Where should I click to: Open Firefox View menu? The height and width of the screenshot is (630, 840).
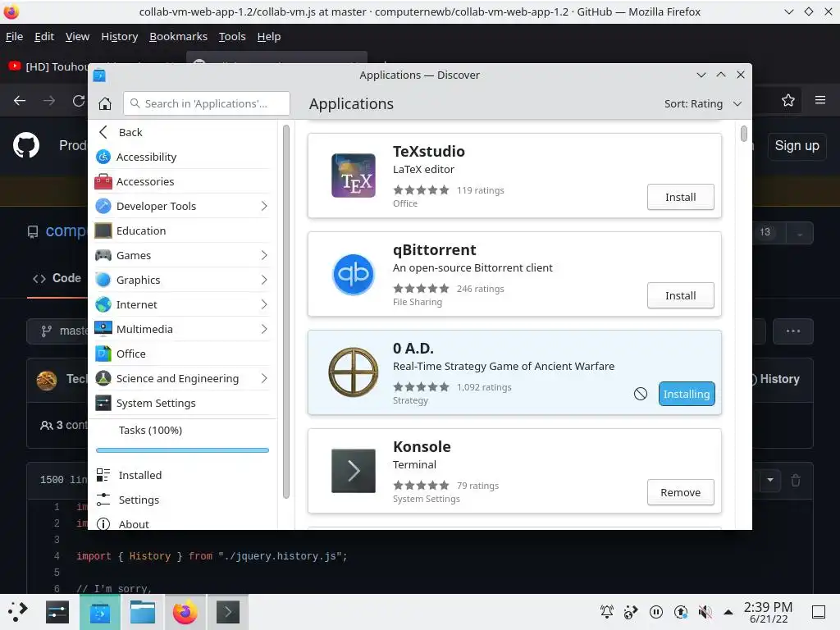[77, 36]
